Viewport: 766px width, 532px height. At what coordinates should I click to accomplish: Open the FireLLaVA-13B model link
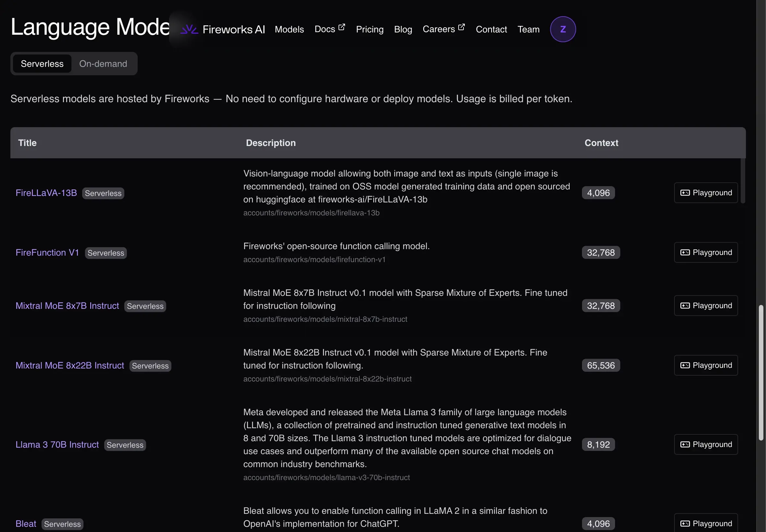(x=46, y=193)
